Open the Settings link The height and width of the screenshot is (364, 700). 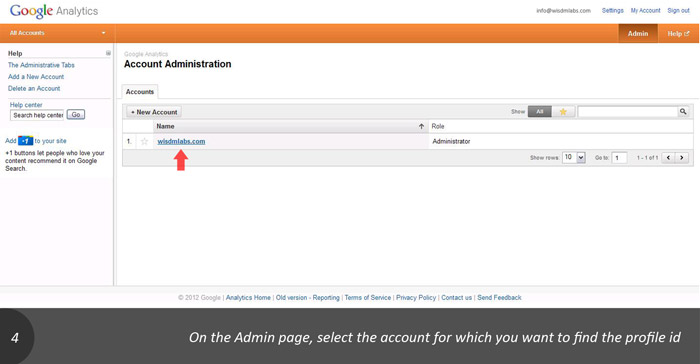click(612, 10)
